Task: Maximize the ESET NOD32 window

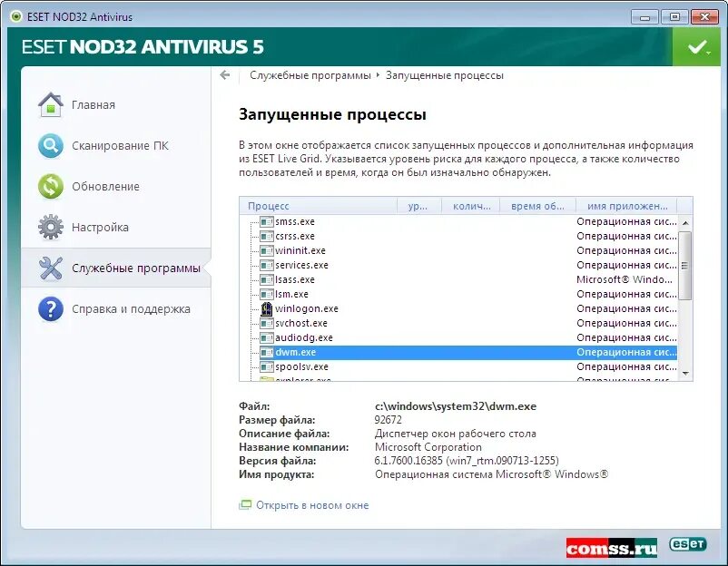Action: click(x=674, y=17)
